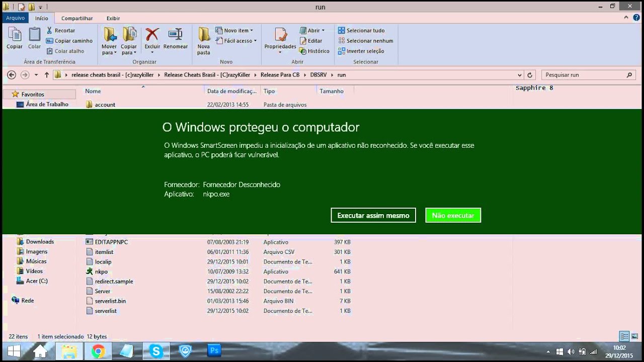Click Colar atalho in the ribbon
The image size is (644, 362).
point(65,51)
